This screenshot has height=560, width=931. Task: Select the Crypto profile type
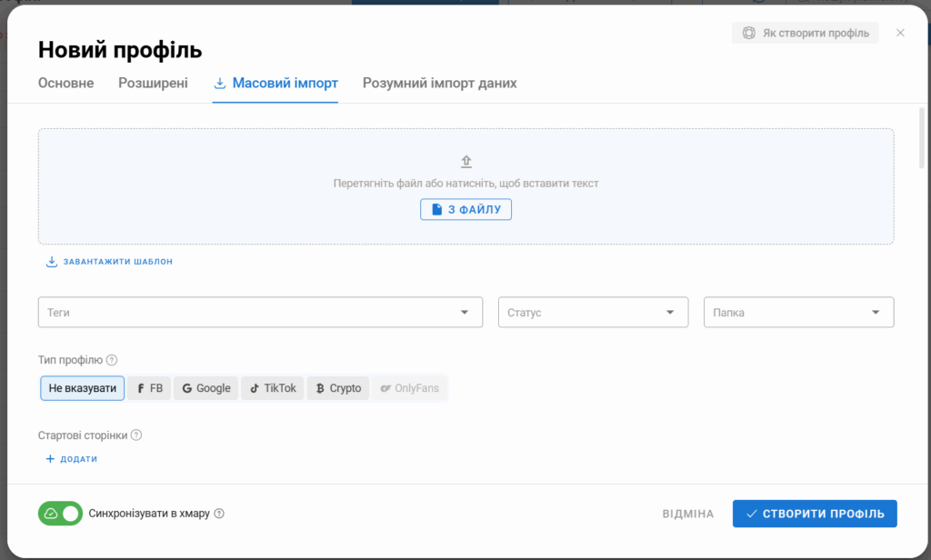coord(338,388)
